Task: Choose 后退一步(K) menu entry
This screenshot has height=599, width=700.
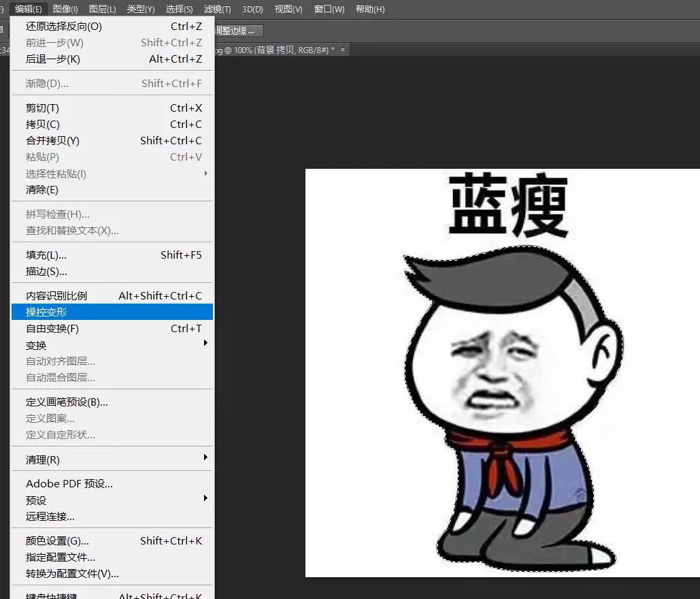Action: click(x=112, y=59)
